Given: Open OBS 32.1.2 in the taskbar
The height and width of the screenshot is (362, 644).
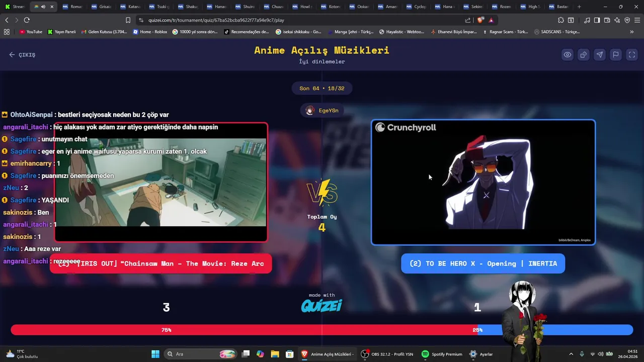Looking at the screenshot, I should (x=387, y=354).
